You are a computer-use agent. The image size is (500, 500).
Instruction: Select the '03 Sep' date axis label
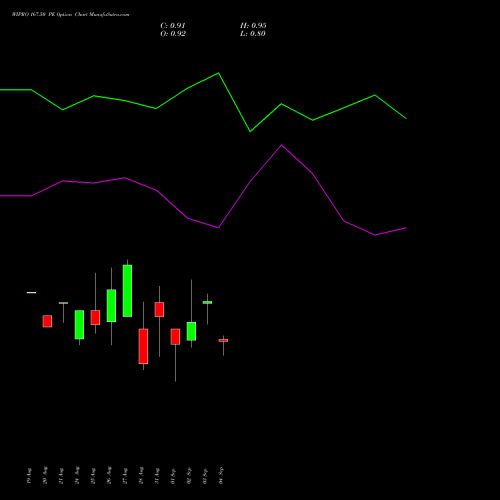[x=205, y=476]
